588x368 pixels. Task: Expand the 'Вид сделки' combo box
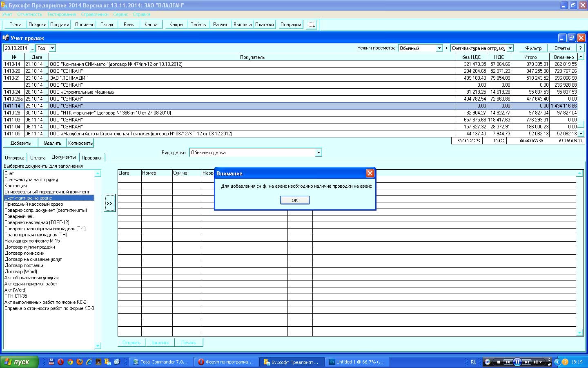318,153
